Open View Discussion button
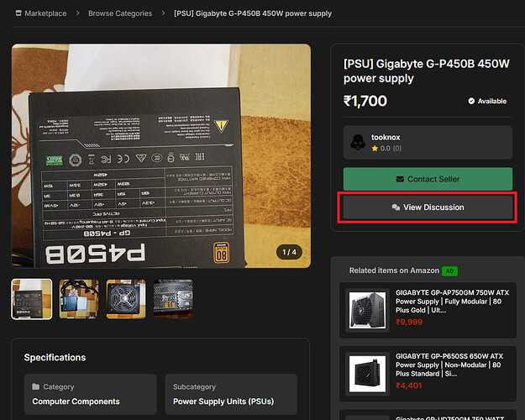Screen dimensions: 525x420 pos(428,207)
